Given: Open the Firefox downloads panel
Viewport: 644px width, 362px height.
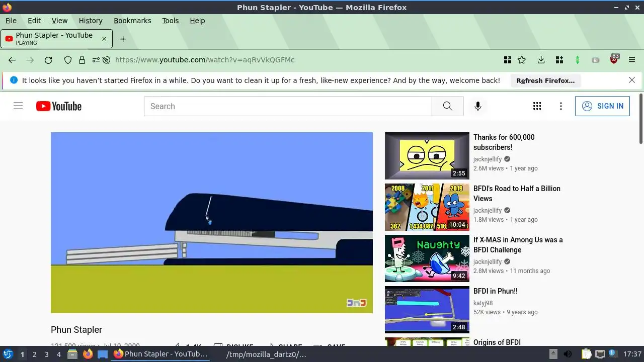Looking at the screenshot, I should click(541, 60).
